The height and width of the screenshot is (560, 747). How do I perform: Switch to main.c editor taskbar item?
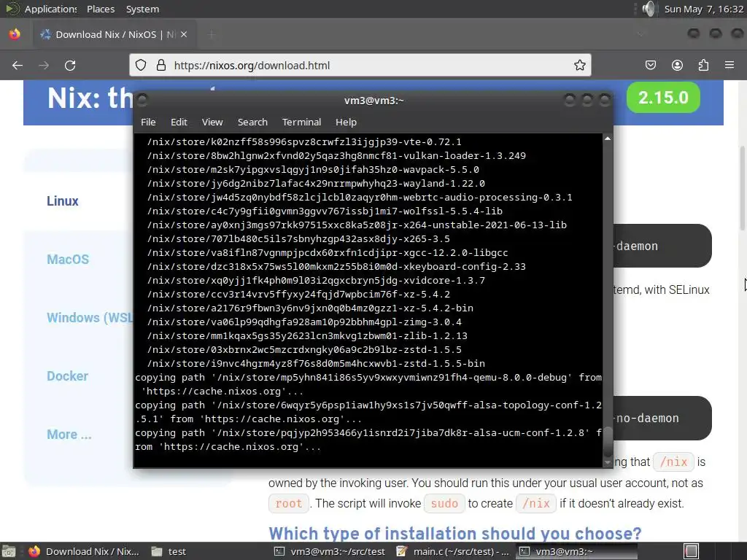point(453,551)
